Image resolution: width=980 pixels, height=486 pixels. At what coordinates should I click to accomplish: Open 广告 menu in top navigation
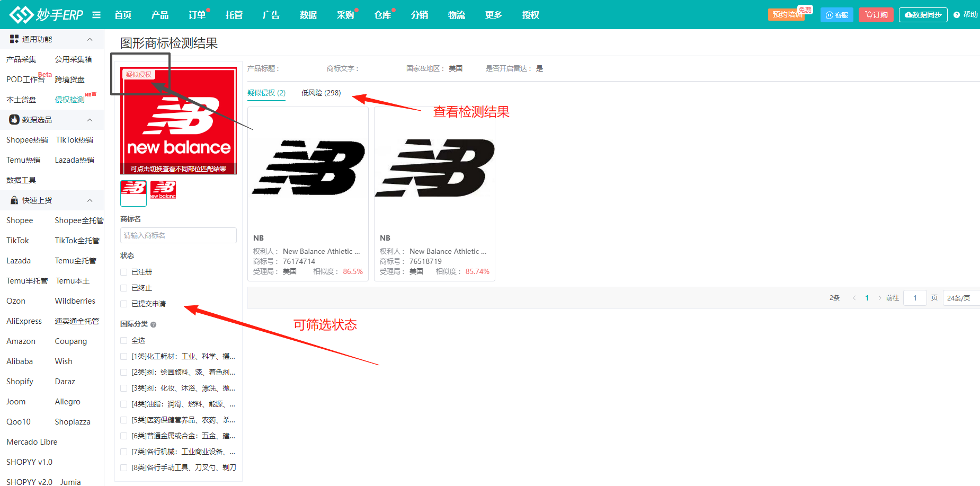pos(271,15)
